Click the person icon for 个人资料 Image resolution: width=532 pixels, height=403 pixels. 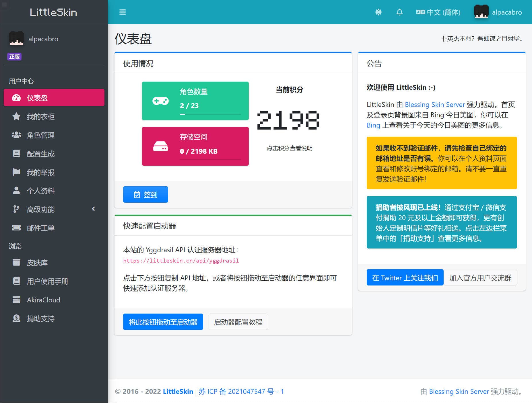[16, 191]
